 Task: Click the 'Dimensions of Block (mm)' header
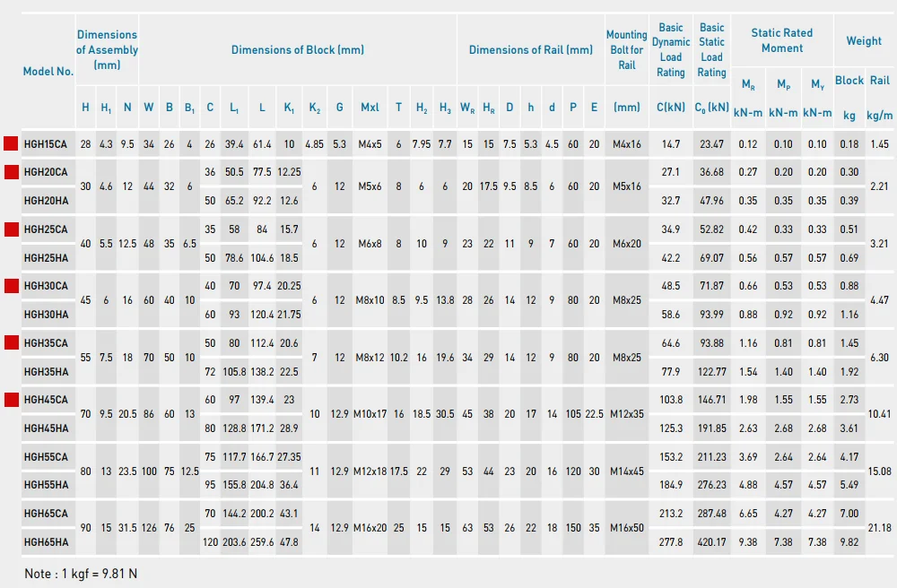coord(298,49)
